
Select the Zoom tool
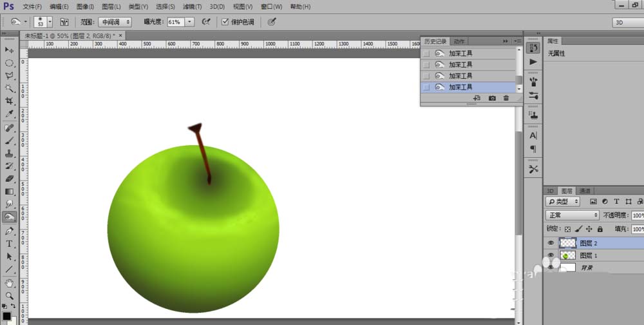point(9,295)
